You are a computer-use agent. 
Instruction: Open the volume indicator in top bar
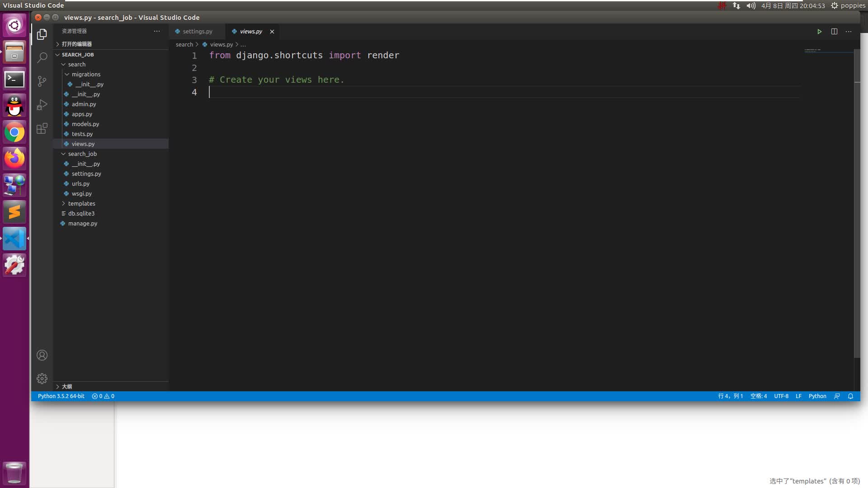pyautogui.click(x=751, y=5)
